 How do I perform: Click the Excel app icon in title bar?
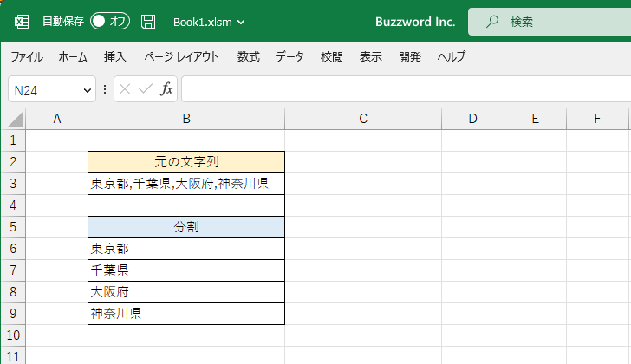(22, 22)
